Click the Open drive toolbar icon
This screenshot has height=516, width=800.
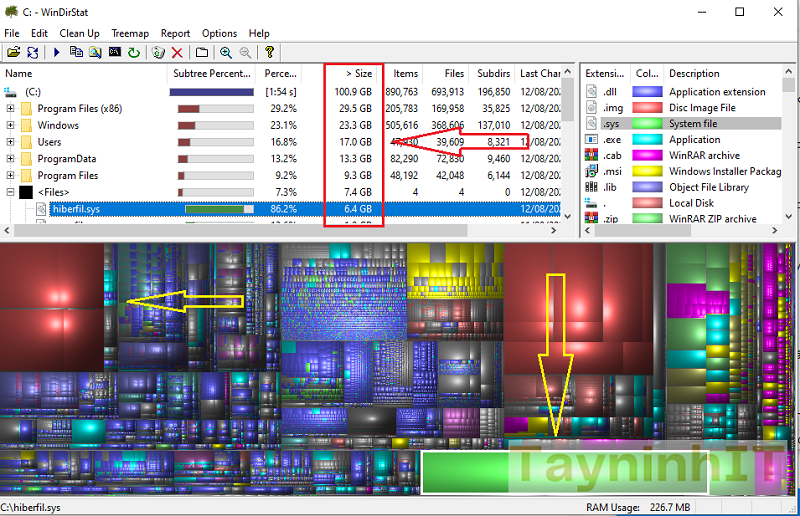[x=13, y=52]
